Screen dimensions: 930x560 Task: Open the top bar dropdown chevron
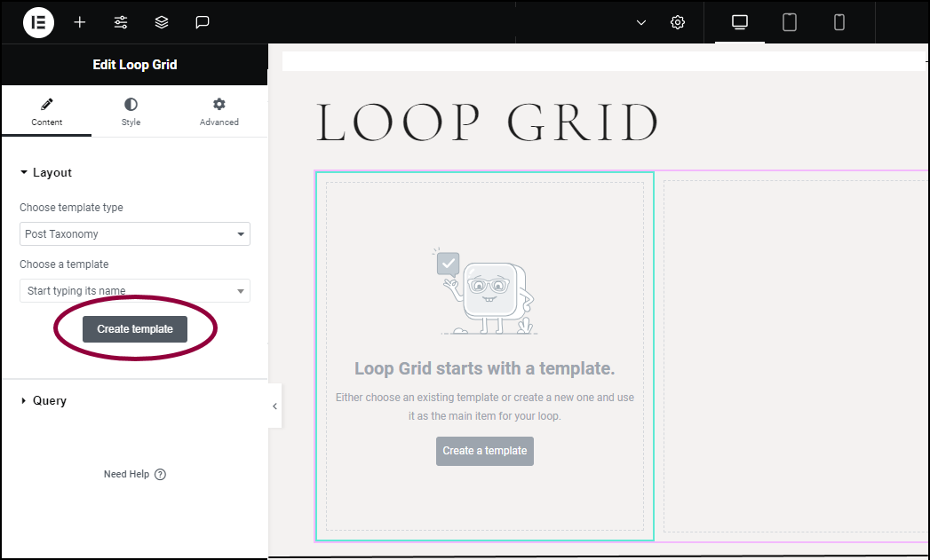click(x=641, y=22)
